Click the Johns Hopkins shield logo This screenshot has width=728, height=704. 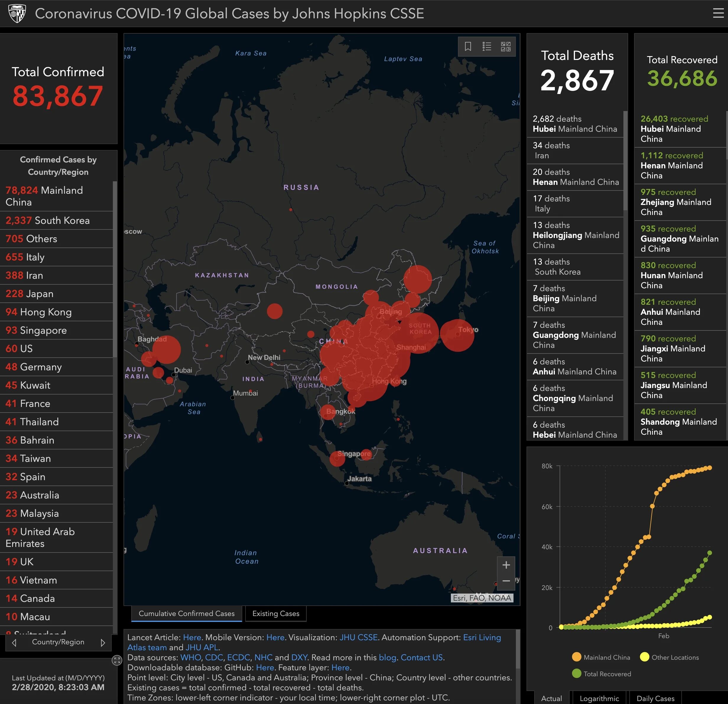pos(17,14)
